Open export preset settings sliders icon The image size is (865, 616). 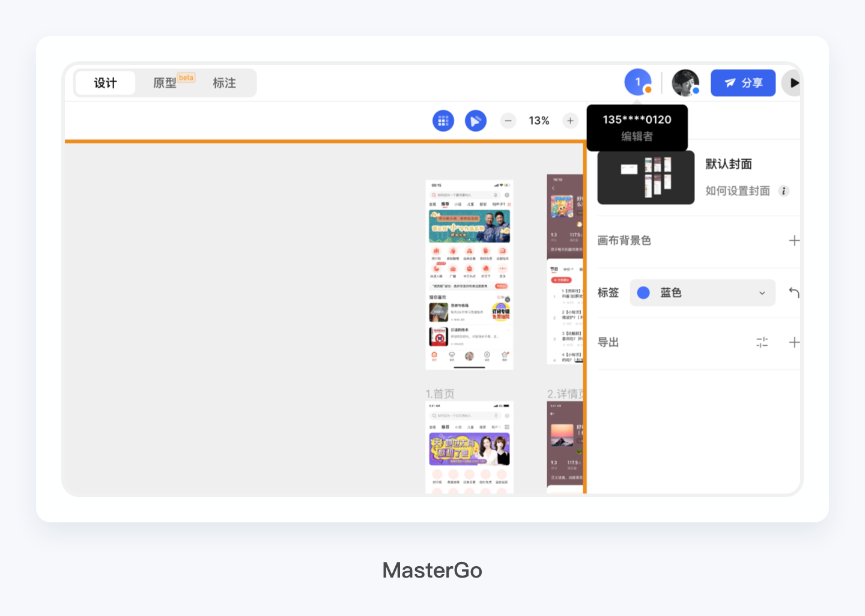coord(762,342)
